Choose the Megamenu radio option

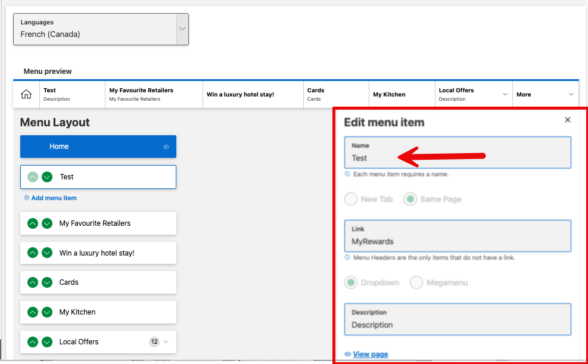416,282
